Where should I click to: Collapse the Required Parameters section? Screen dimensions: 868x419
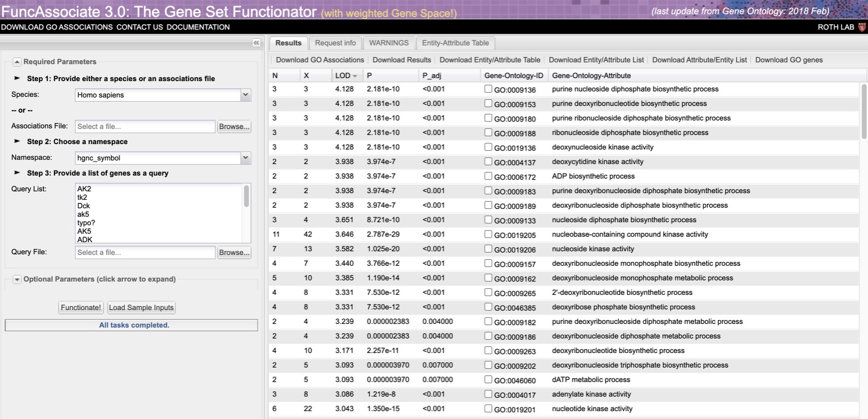point(17,62)
